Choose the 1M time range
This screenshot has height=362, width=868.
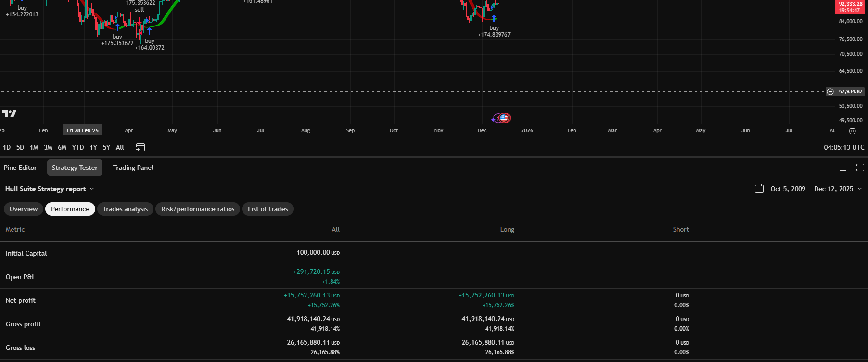34,147
